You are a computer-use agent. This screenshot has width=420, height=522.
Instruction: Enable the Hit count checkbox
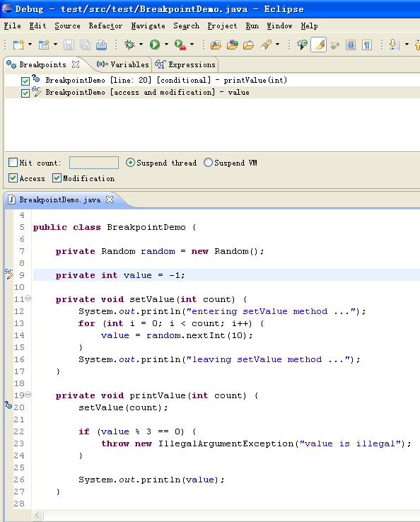click(13, 163)
